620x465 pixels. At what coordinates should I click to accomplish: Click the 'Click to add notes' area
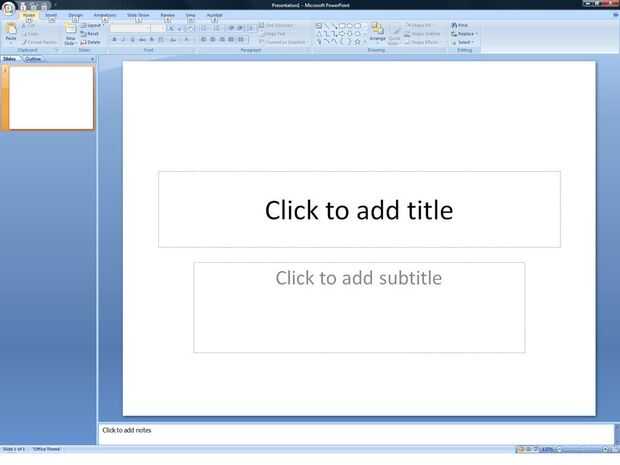click(356, 433)
